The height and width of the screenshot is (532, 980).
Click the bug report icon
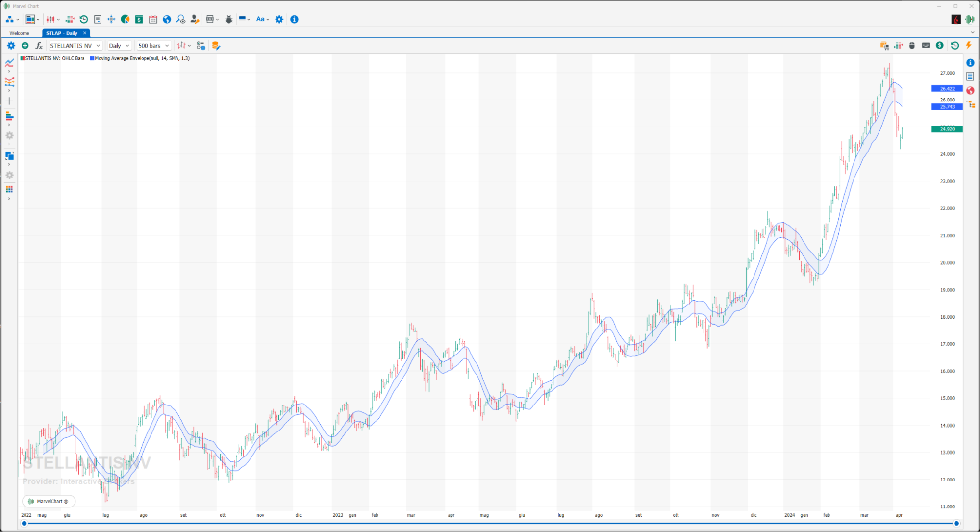coord(229,19)
